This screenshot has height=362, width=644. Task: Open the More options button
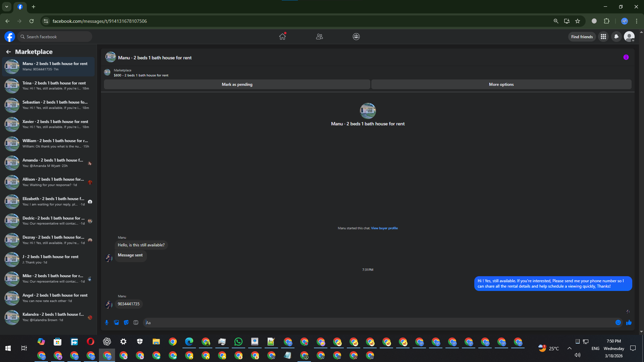pos(501,84)
